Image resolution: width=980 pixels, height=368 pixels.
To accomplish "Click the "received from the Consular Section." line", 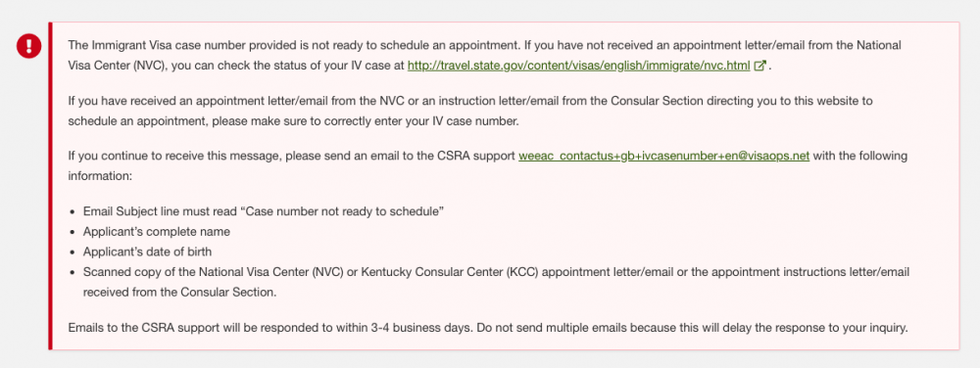I will coord(178,293).
